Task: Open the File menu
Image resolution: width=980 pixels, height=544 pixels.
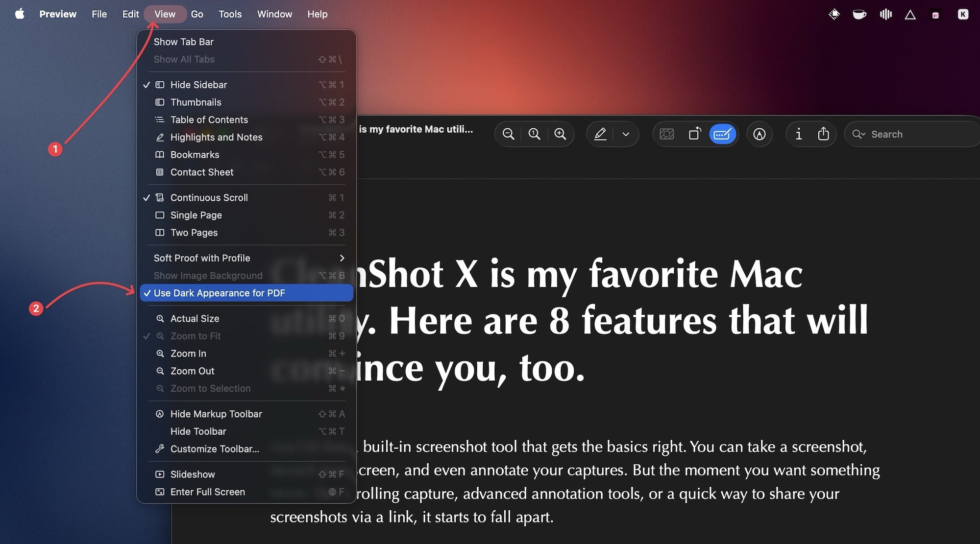Action: tap(99, 14)
